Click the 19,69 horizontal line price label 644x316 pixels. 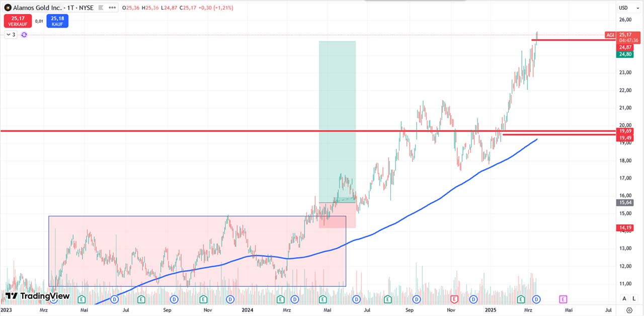[x=625, y=131]
